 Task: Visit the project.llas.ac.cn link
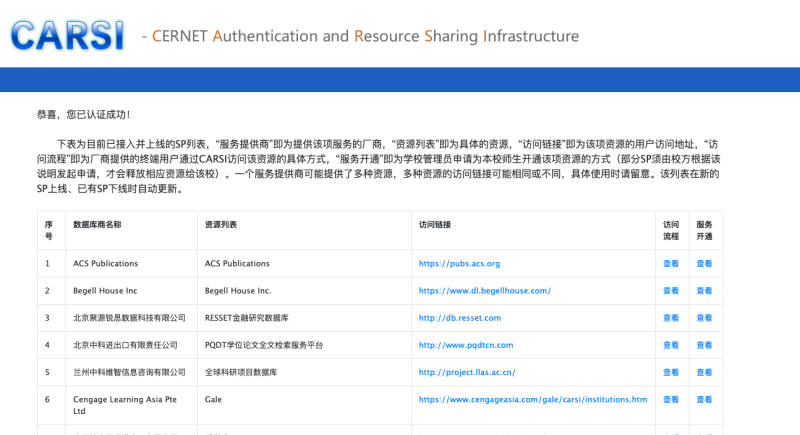467,372
